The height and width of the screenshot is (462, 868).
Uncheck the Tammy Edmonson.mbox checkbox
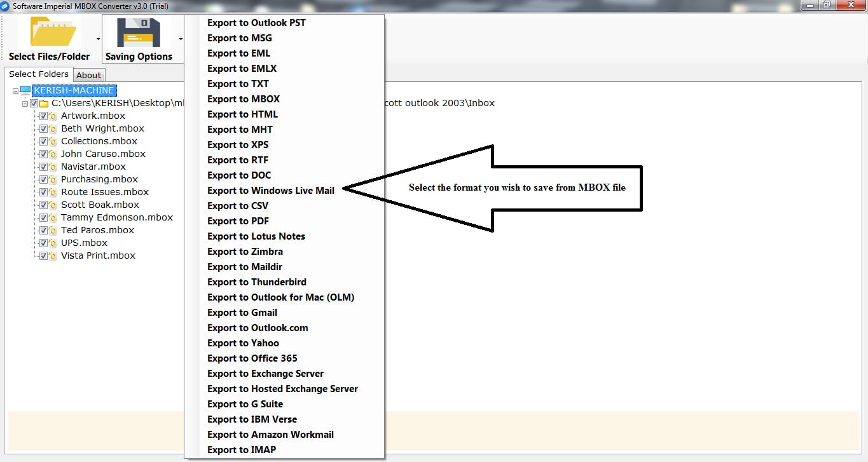tap(43, 217)
